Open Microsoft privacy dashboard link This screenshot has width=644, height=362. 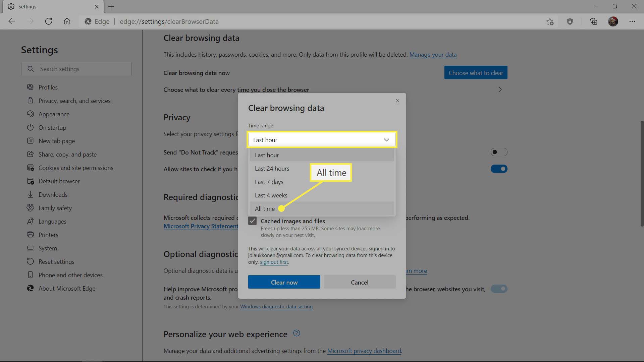point(364,351)
